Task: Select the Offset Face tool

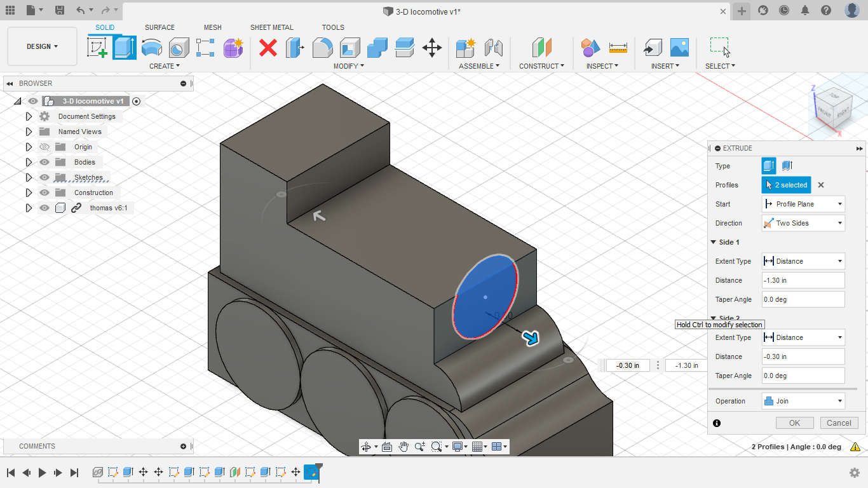Action: click(405, 48)
